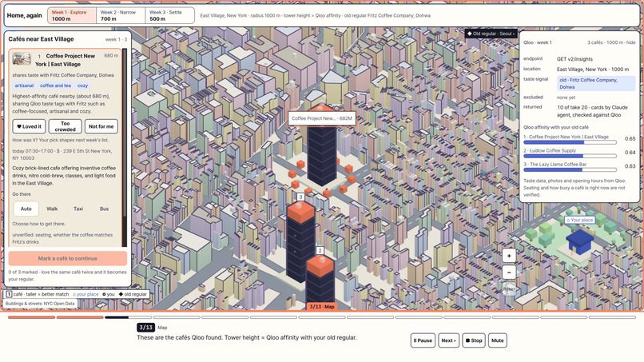Click the Mark a café to continue button

[68, 258]
